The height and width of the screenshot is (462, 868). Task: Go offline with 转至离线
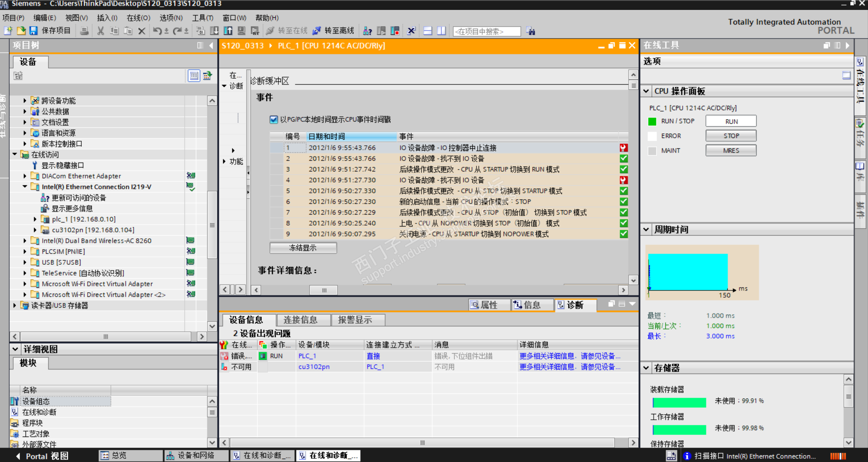334,31
